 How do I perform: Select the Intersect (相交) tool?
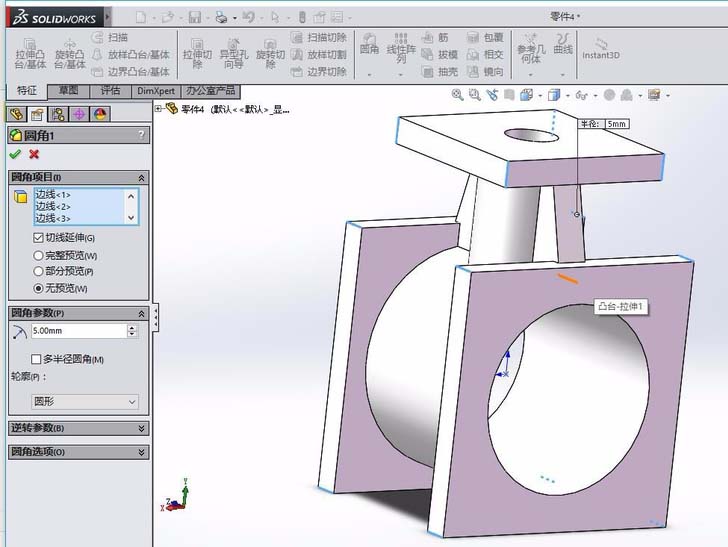(485, 54)
